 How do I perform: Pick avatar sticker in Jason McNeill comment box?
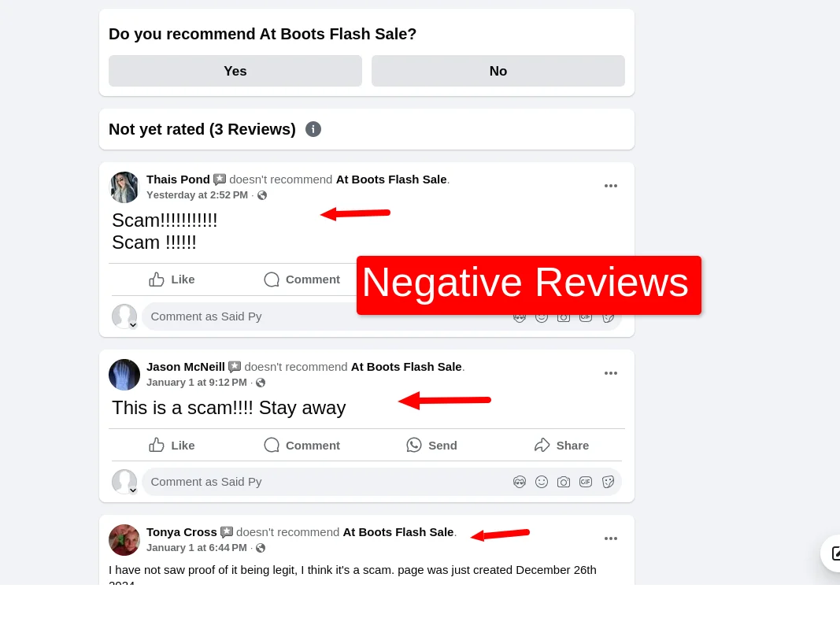click(520, 482)
